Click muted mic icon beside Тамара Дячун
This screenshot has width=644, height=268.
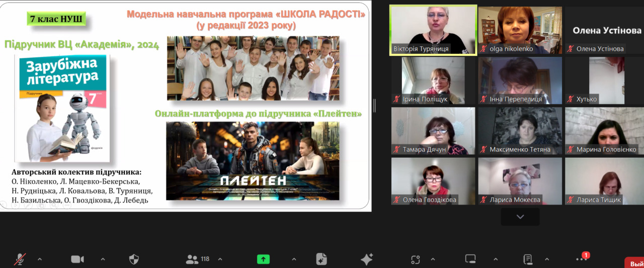(397, 150)
